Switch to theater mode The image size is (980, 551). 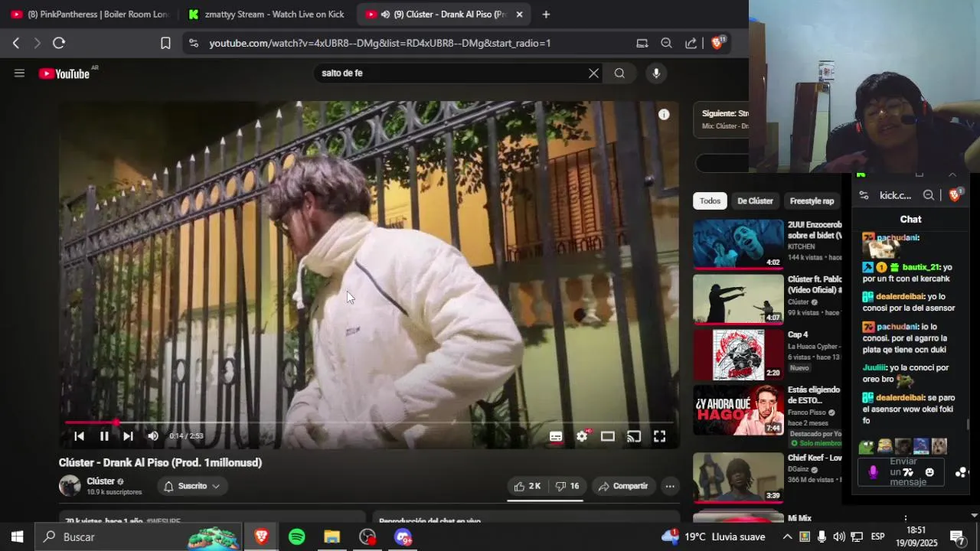click(608, 436)
